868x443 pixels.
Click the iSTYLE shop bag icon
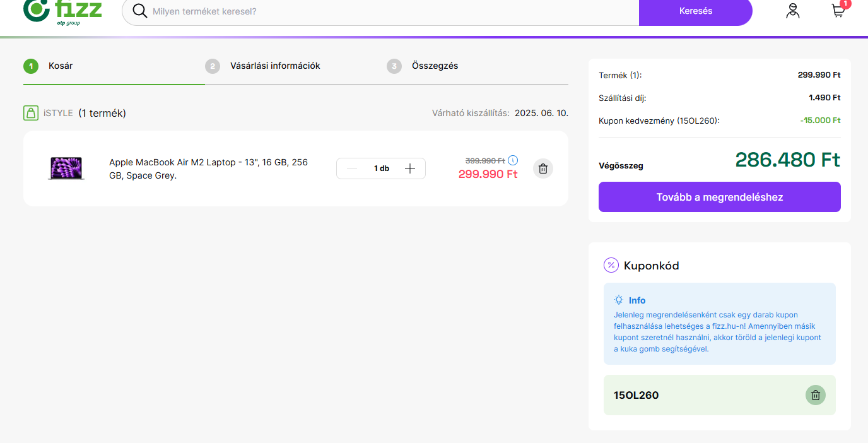[x=30, y=113]
